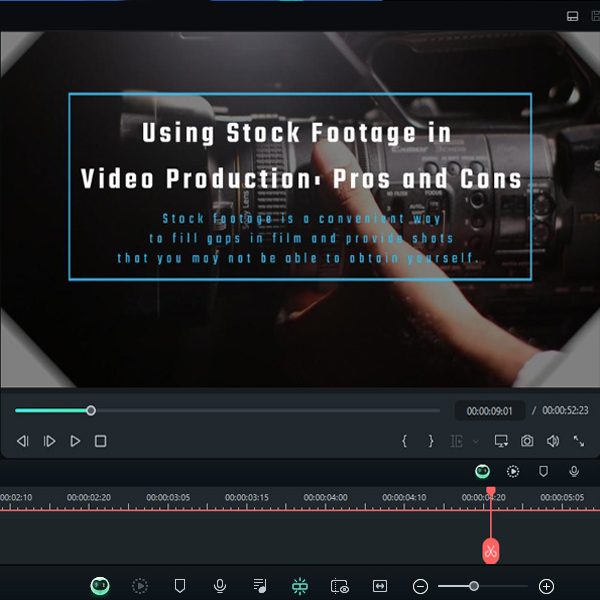The image size is (600, 600).
Task: Click the Play button in preview controls
Action: click(x=75, y=441)
